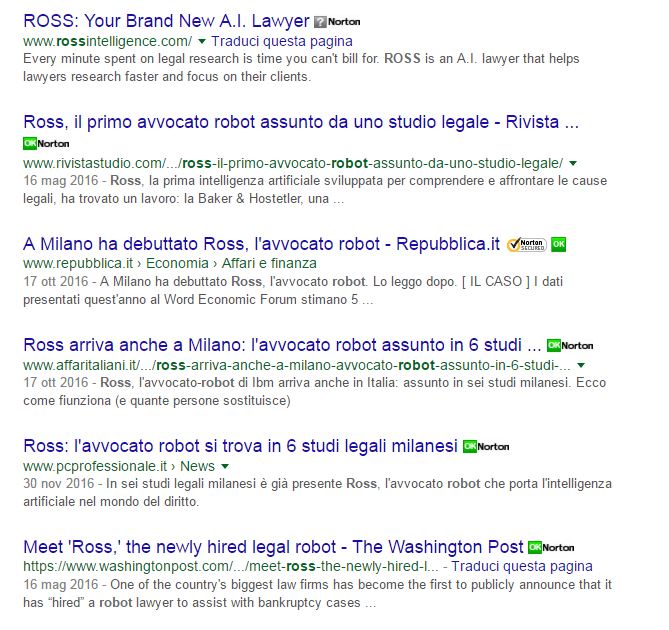Open 'A Milano ha debuttato Ross' Repubblica result
This screenshot has width=669, height=630.
(x=261, y=244)
